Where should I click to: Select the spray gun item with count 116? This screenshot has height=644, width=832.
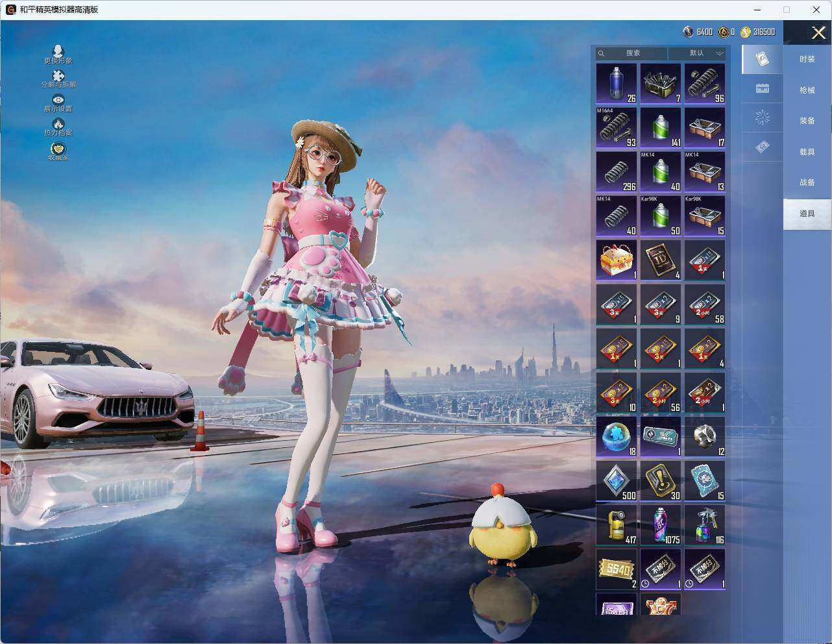tap(705, 525)
